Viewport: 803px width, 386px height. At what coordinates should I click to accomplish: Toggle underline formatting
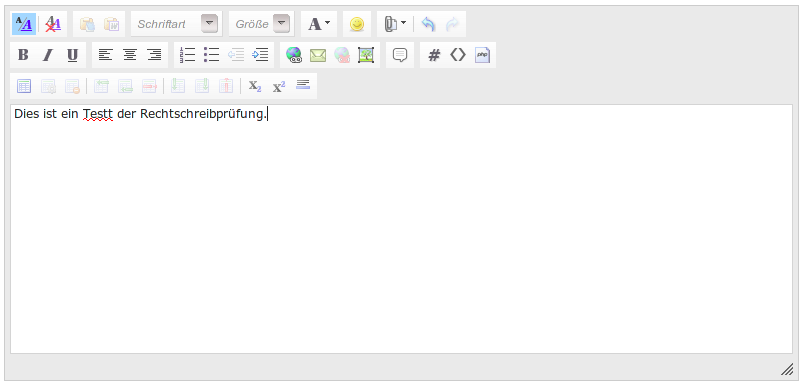pos(73,55)
